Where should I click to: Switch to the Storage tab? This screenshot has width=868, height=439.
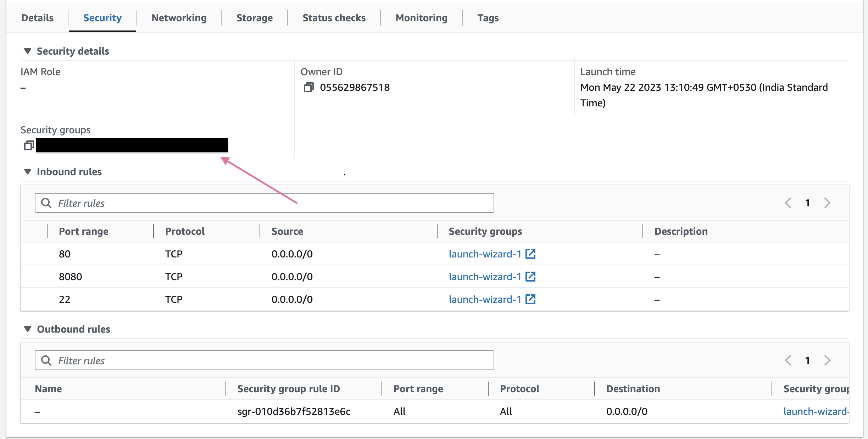pos(255,18)
